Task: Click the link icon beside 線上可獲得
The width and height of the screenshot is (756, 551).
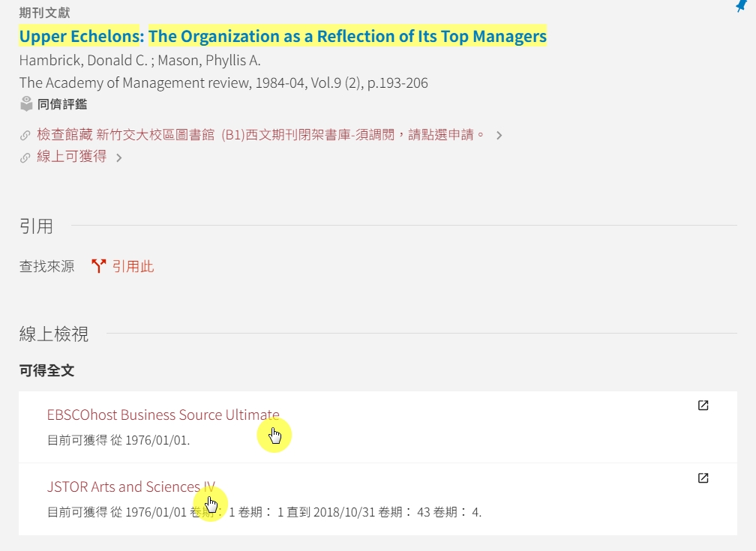Action: pos(25,157)
